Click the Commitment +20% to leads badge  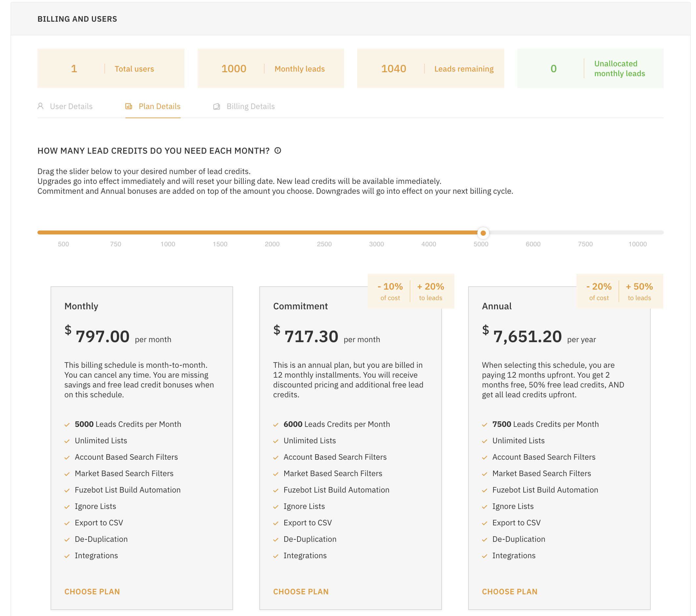(430, 291)
